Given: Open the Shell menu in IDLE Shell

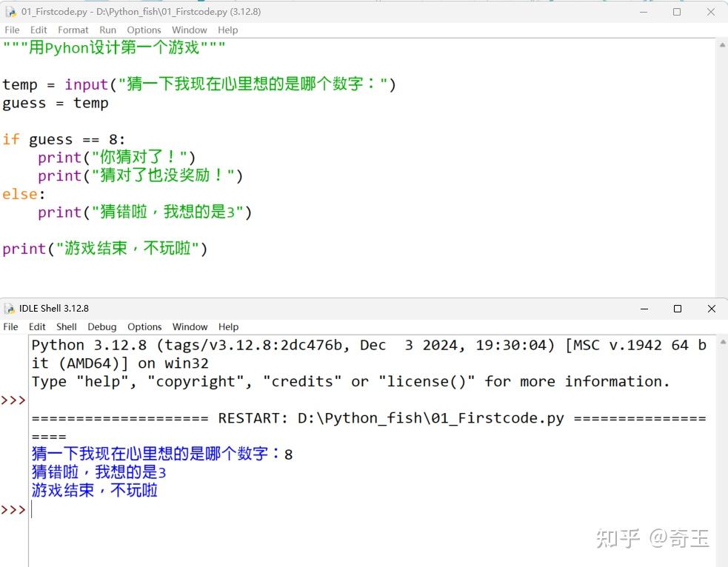Looking at the screenshot, I should click(x=66, y=326).
